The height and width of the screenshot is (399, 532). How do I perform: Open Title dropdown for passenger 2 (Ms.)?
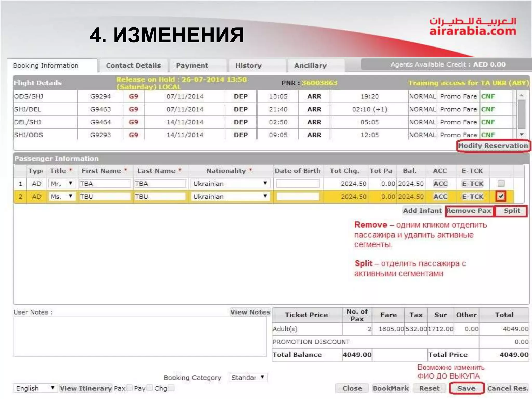(x=62, y=196)
